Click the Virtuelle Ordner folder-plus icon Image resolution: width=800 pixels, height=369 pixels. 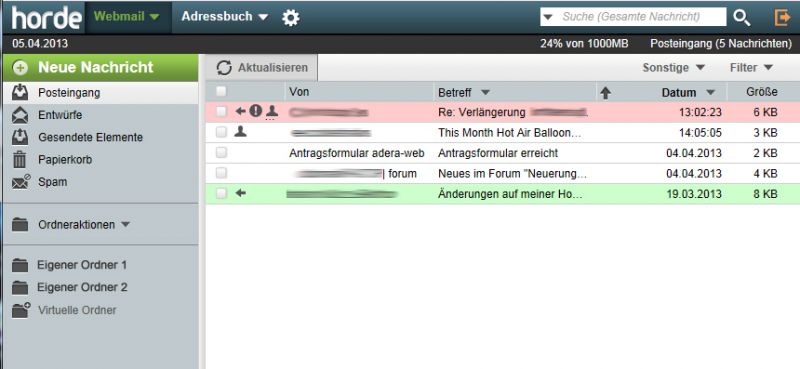21,310
